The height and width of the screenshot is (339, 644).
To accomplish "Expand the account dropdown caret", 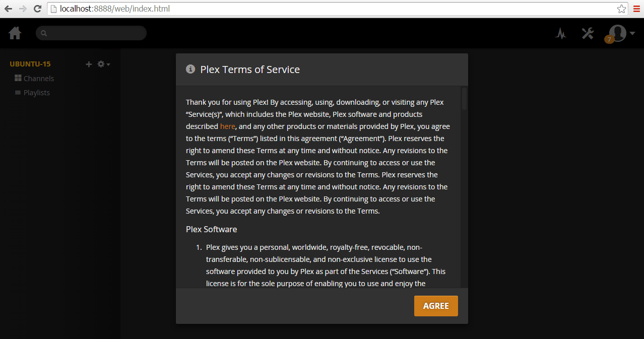I will click(632, 34).
